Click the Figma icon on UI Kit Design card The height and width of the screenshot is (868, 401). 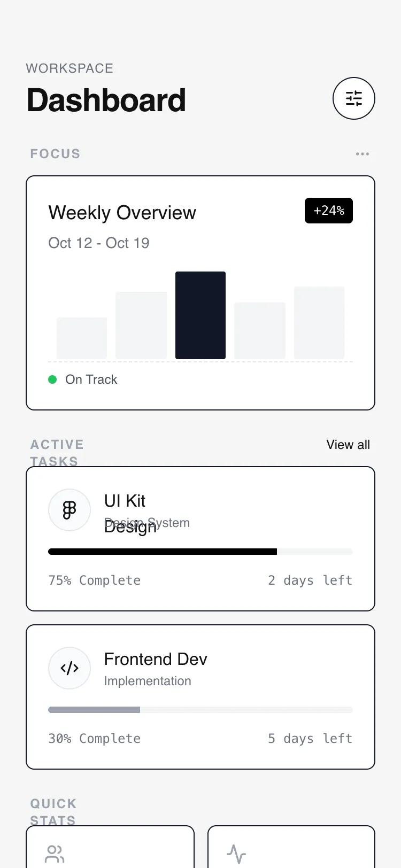[x=70, y=509]
